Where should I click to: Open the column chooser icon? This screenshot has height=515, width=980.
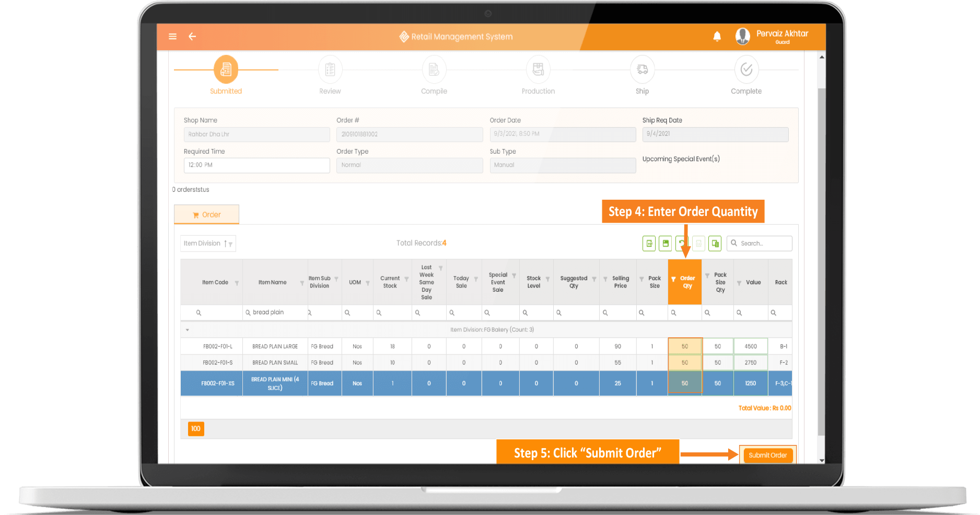(715, 243)
